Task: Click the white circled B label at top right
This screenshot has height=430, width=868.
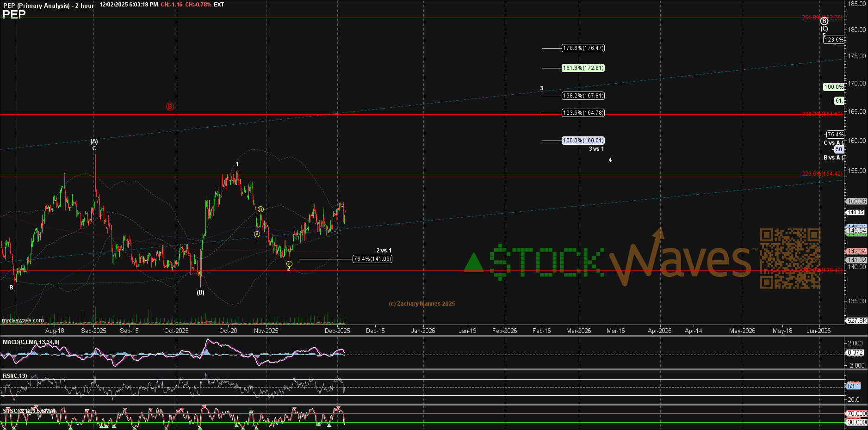Action: 824,21
